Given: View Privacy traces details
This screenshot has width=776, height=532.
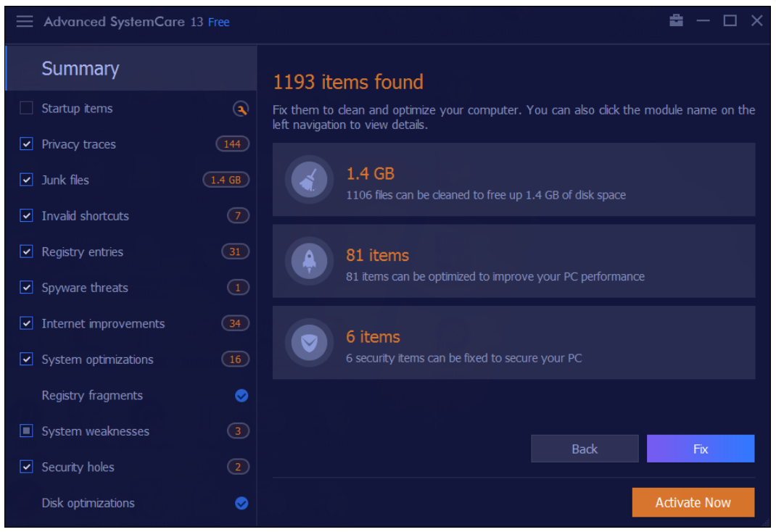Looking at the screenshot, I should point(79,144).
